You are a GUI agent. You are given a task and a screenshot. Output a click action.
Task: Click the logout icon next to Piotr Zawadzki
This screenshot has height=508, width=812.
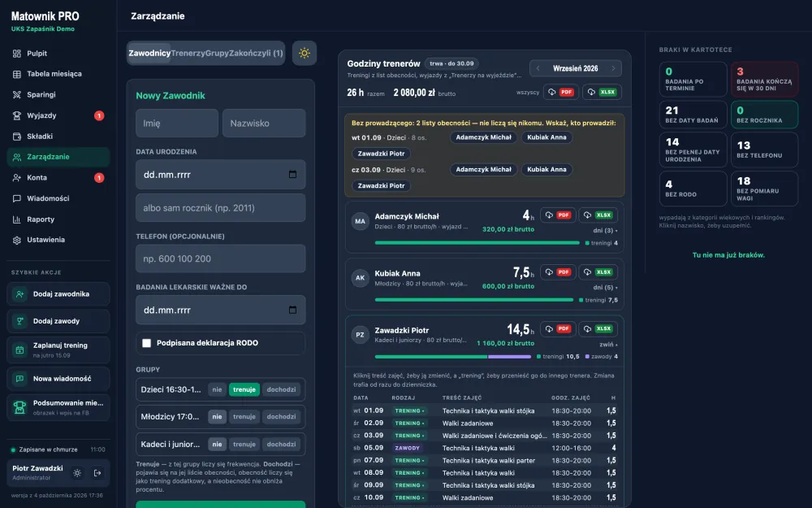[97, 473]
